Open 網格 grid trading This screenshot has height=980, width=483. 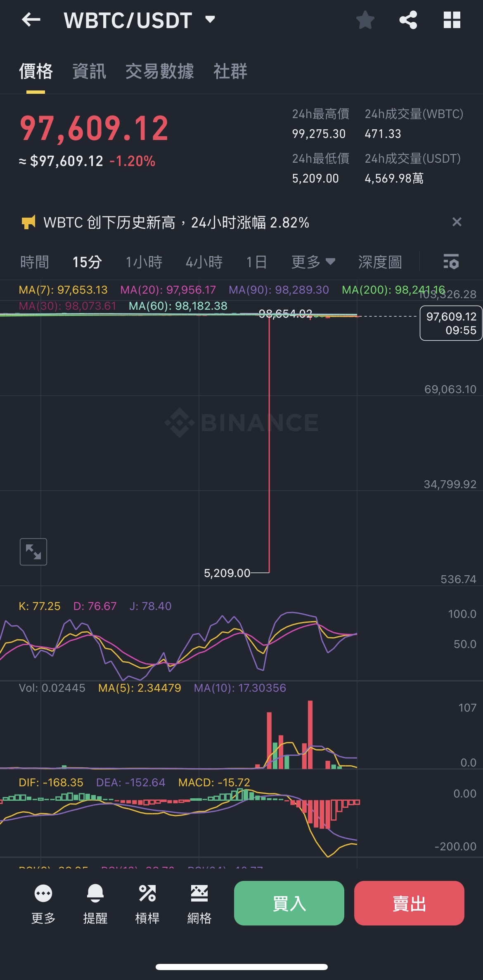[199, 904]
